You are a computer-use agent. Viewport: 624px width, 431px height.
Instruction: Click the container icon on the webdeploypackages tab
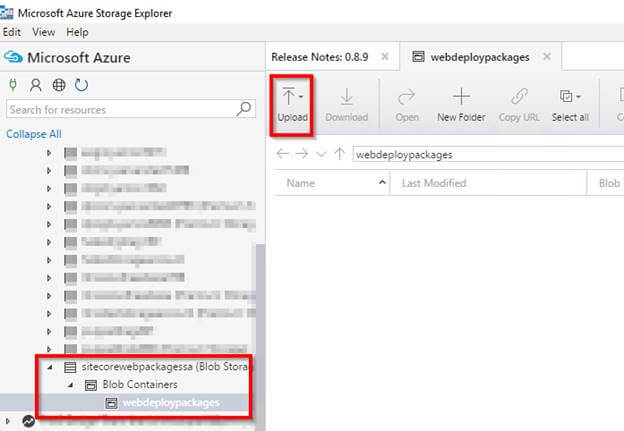coord(418,57)
